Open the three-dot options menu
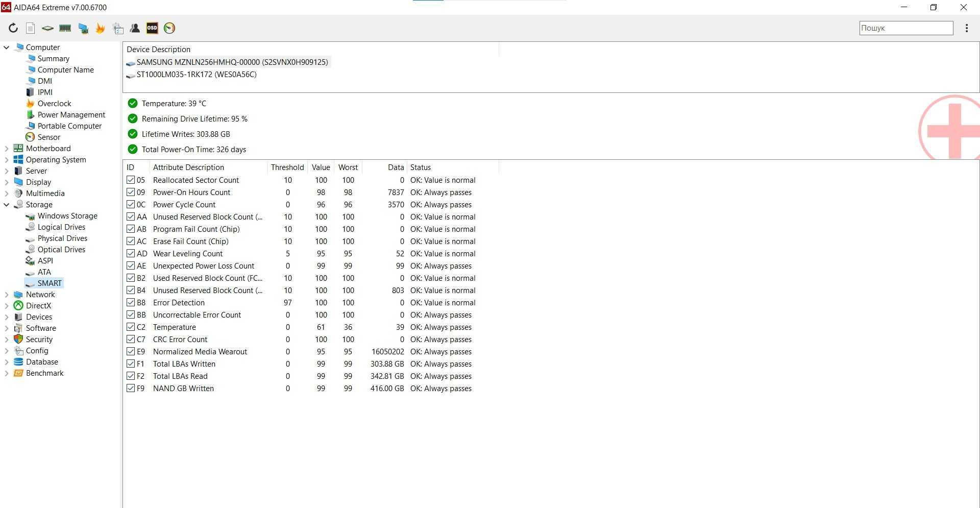 pyautogui.click(x=967, y=28)
